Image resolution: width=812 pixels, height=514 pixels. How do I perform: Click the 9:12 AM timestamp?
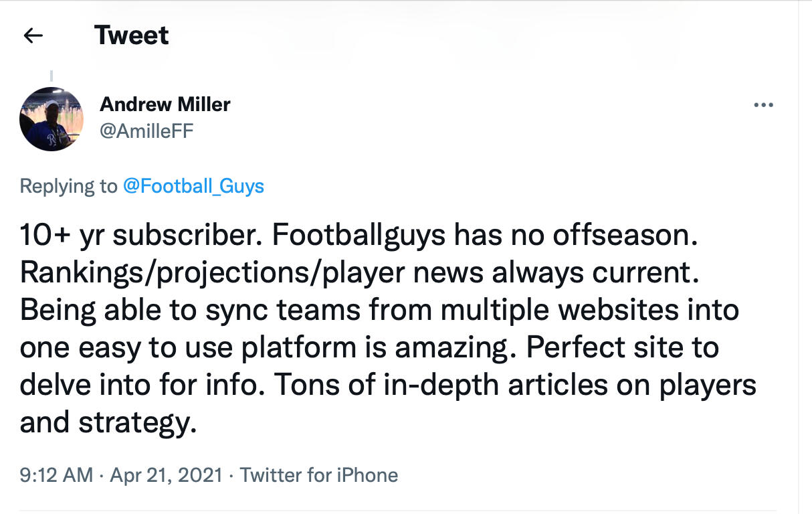[x=56, y=475]
